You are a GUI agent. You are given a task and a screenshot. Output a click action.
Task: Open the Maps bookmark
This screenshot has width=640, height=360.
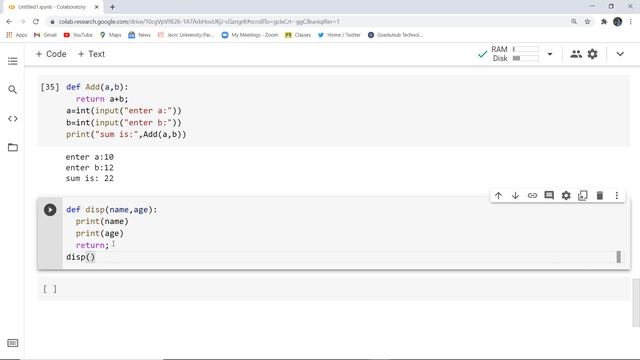[x=111, y=35]
